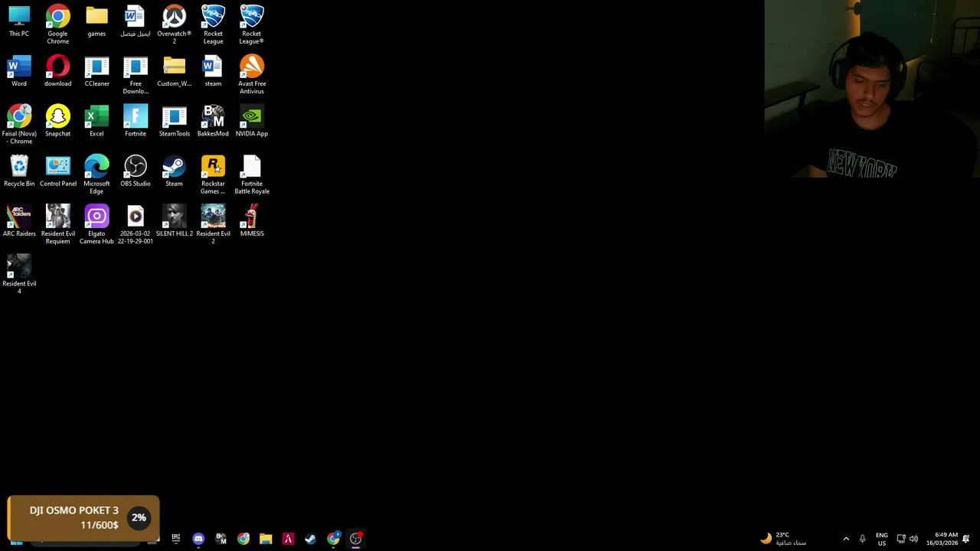Select the Avast Free Antivirus icon
The height and width of the screenshot is (551, 980).
252,75
